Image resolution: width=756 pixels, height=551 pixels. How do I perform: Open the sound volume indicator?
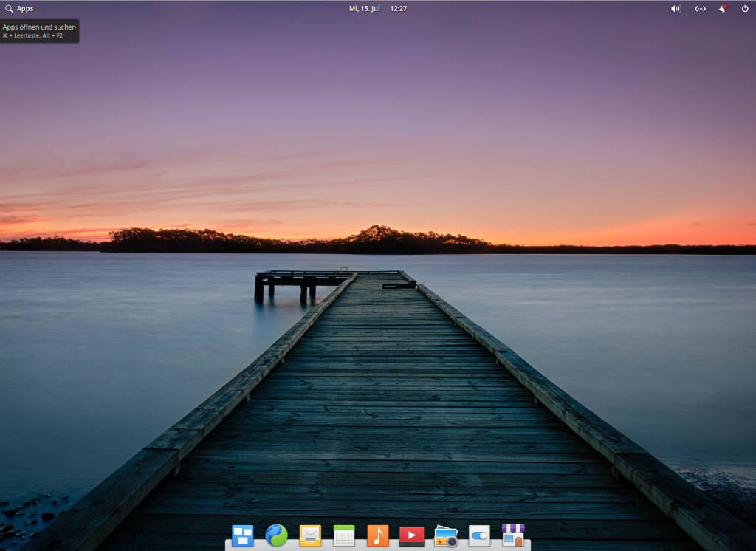coord(676,9)
